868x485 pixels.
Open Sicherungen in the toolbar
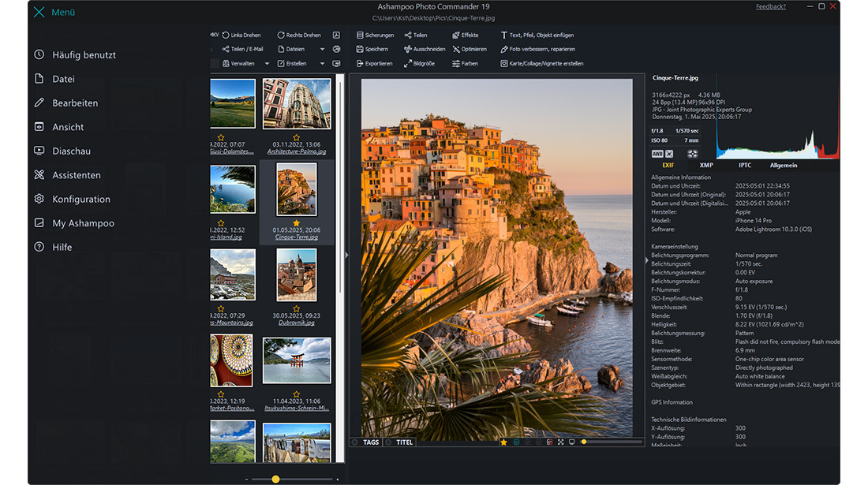(376, 35)
